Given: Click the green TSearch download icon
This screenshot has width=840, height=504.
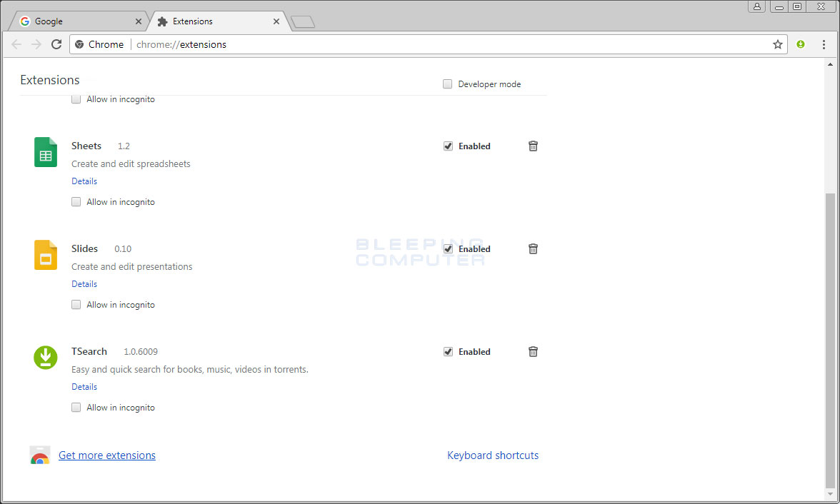Looking at the screenshot, I should [46, 357].
